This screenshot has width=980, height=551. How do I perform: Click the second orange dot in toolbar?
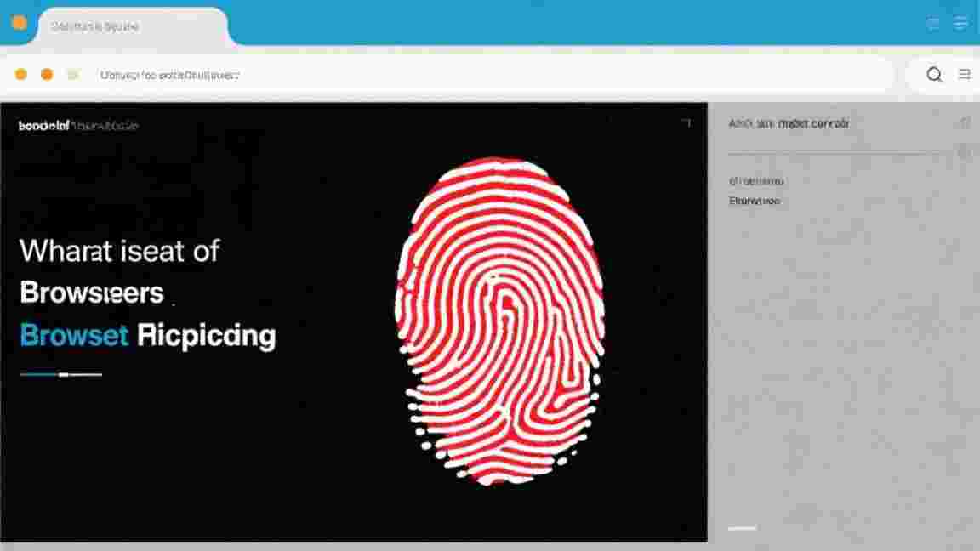(x=47, y=74)
